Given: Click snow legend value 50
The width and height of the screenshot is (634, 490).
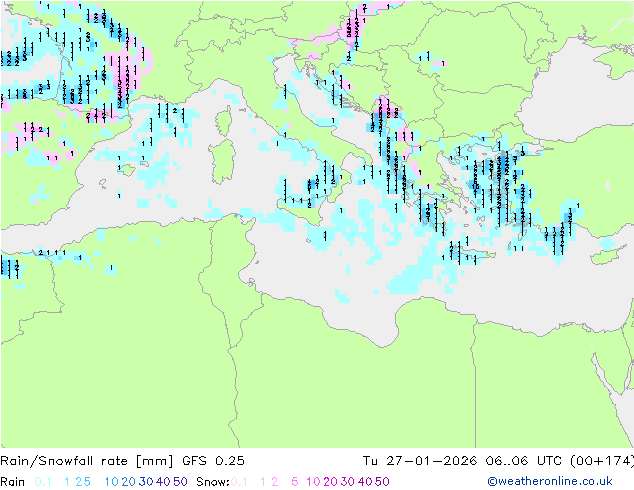Looking at the screenshot, I should pos(382,482).
